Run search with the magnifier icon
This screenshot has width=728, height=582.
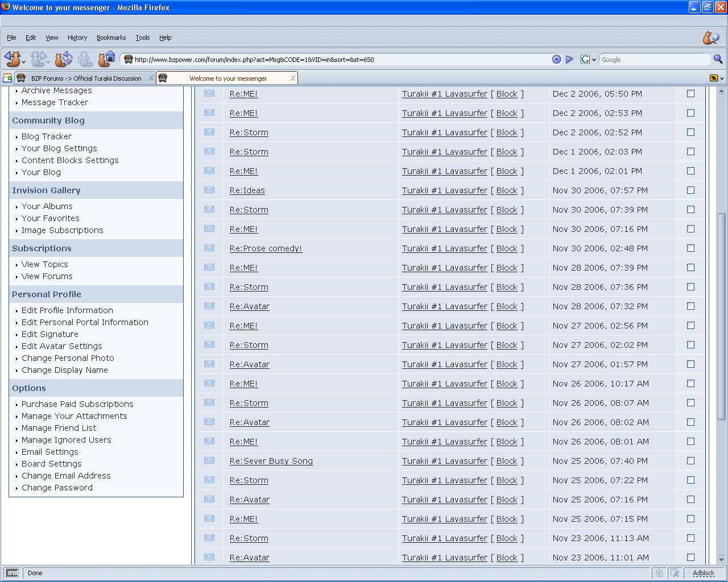718,59
